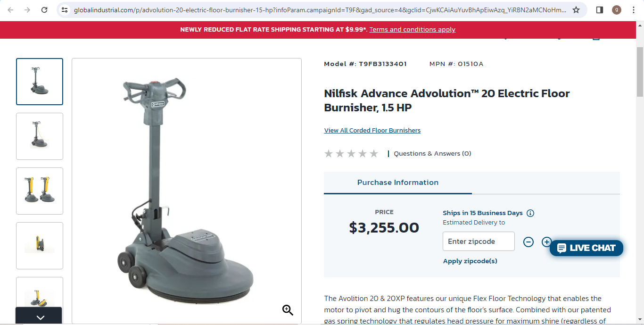Click Apply zipcode(s)
This screenshot has width=644, height=325.
click(x=470, y=261)
